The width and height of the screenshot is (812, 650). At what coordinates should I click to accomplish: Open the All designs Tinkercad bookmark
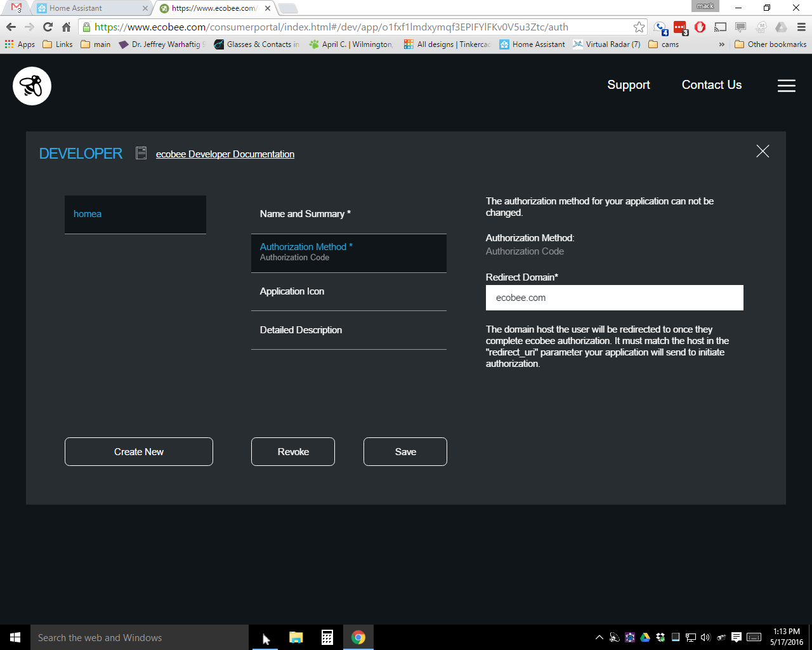coord(448,44)
